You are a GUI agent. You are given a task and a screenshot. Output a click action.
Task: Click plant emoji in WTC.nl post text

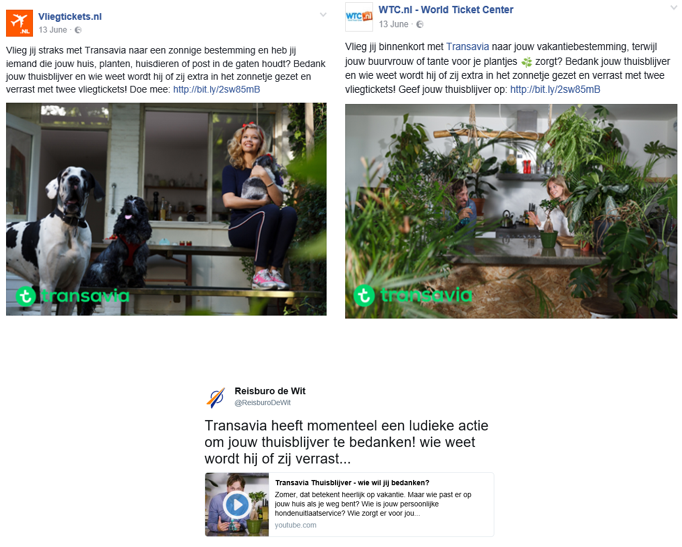point(527,62)
